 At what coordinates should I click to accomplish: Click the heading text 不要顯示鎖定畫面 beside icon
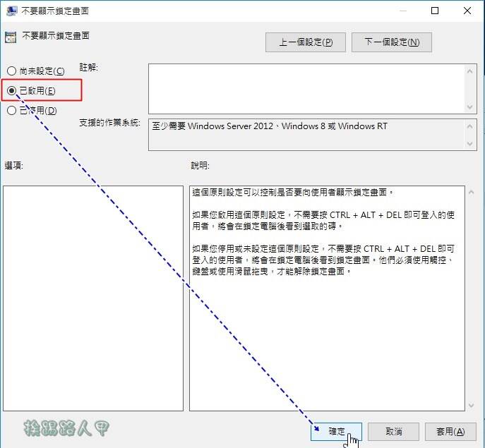pyautogui.click(x=56, y=35)
